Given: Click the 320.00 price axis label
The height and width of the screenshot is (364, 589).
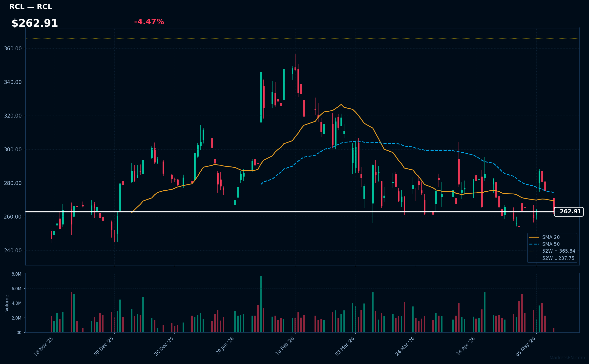Looking at the screenshot, I should 13,116.
